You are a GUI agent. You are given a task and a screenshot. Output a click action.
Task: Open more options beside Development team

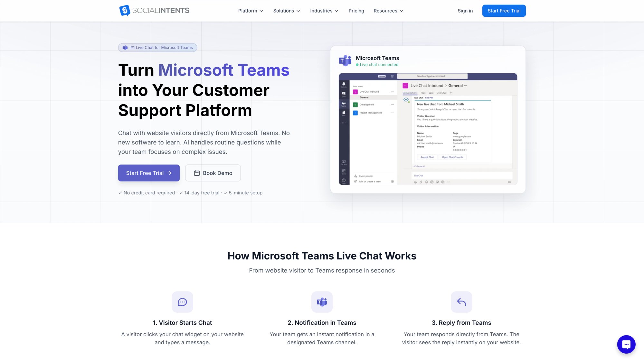click(x=393, y=105)
